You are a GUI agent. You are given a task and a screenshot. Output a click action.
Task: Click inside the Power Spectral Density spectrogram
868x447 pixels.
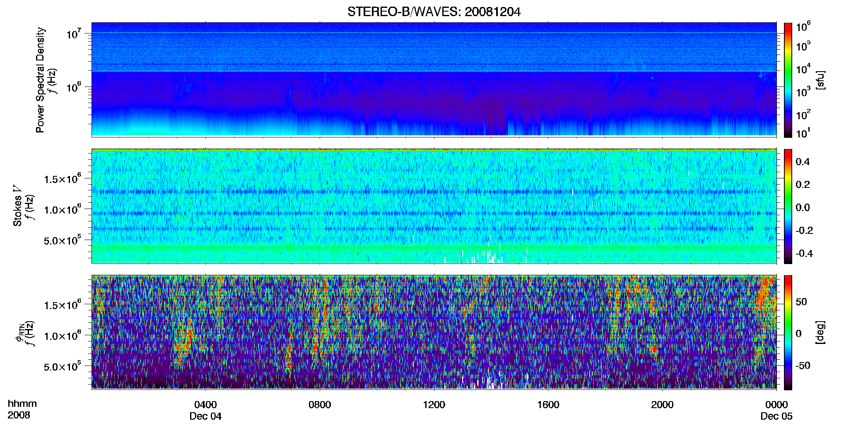pos(434,79)
